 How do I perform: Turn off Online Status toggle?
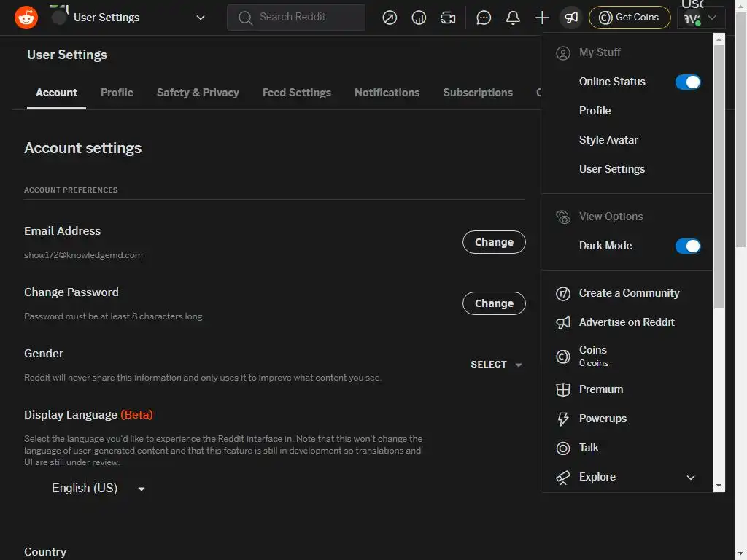pos(687,82)
